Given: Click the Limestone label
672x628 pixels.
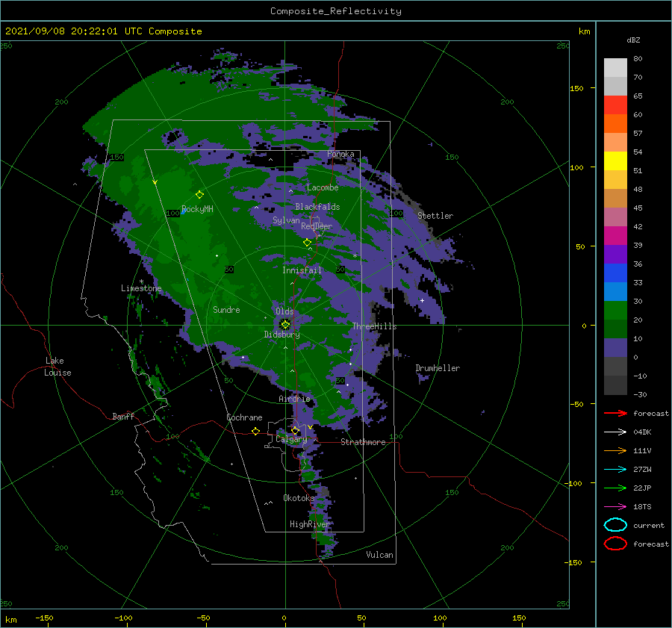Looking at the screenshot, I should pyautogui.click(x=141, y=288).
